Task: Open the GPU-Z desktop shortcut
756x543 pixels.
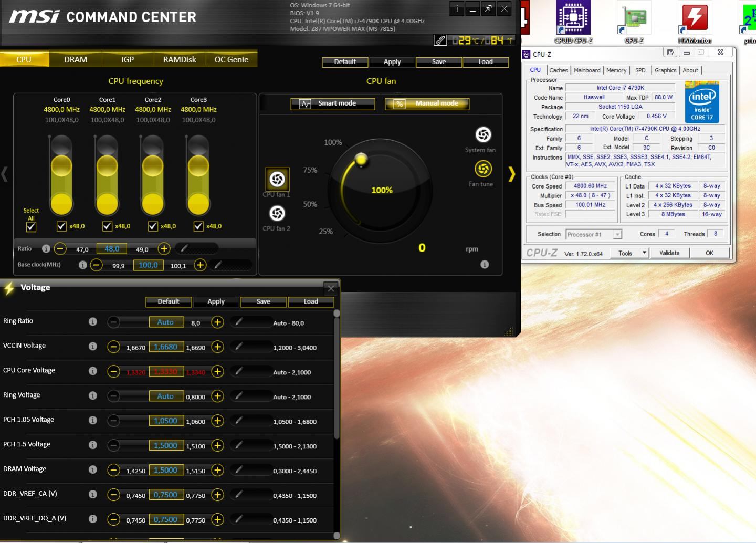Action: [634, 22]
